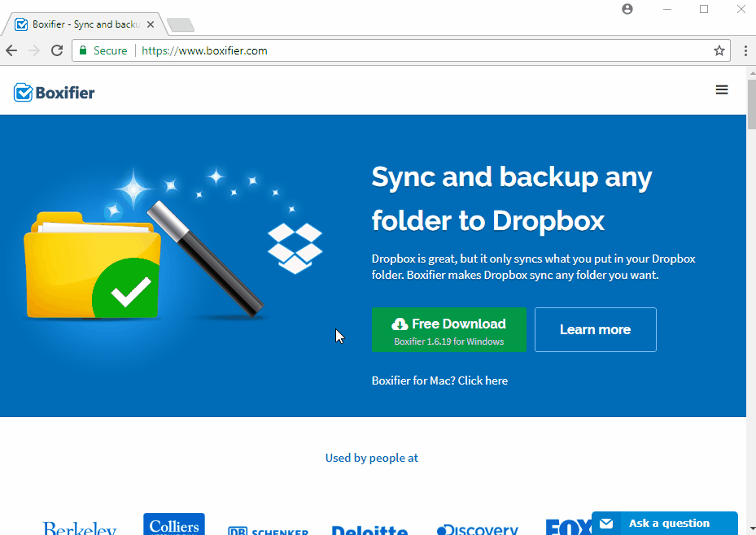Close the Boxifier browser tab
The image size is (756, 535).
(x=151, y=24)
